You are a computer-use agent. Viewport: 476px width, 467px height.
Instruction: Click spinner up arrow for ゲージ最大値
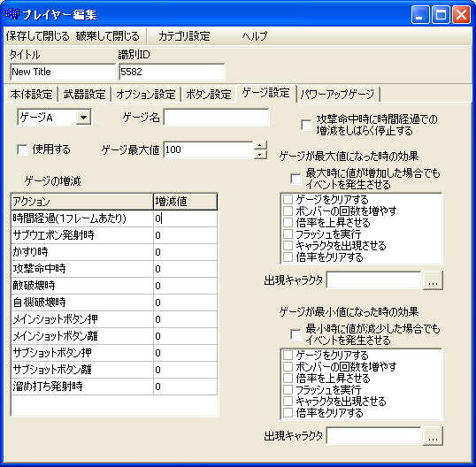259,145
